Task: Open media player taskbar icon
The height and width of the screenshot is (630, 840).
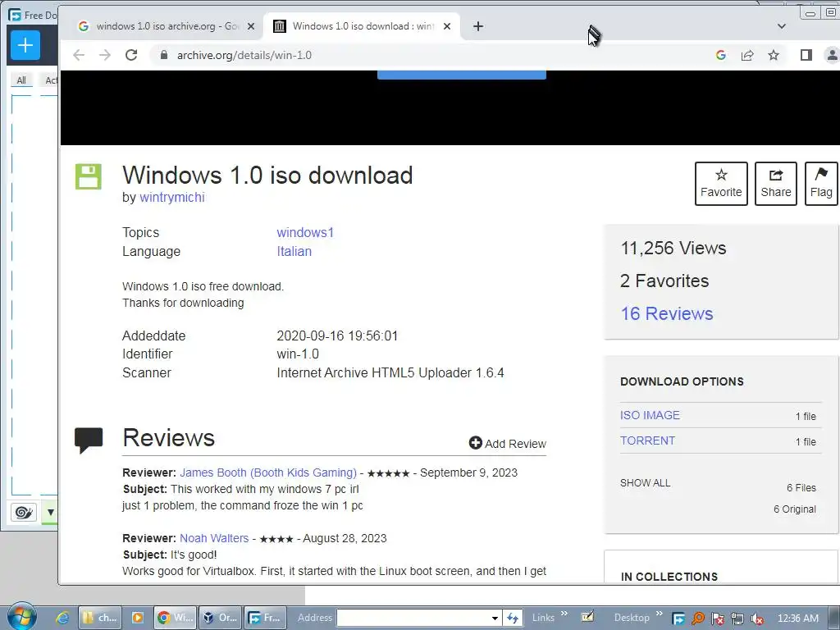Action: (x=138, y=618)
